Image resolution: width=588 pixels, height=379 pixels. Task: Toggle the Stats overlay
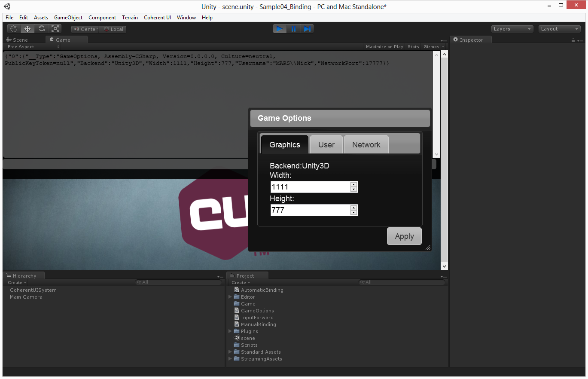click(x=413, y=46)
